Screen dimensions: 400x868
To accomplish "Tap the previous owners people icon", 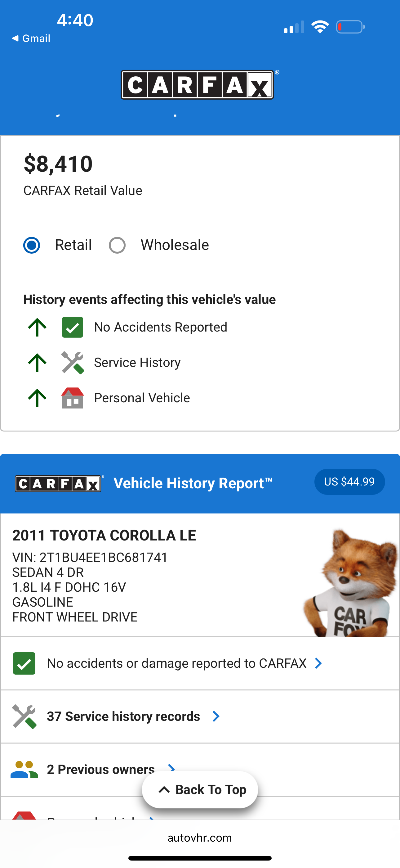I will point(24,770).
